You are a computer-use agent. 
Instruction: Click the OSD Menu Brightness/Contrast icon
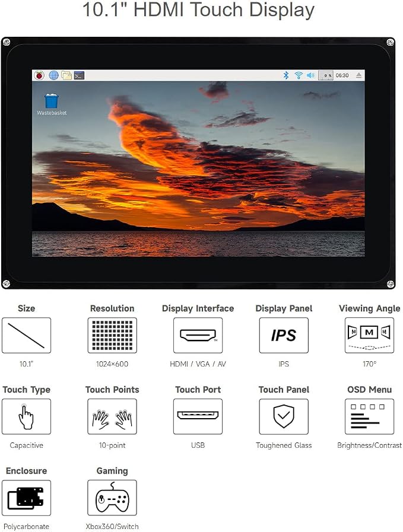(x=369, y=416)
